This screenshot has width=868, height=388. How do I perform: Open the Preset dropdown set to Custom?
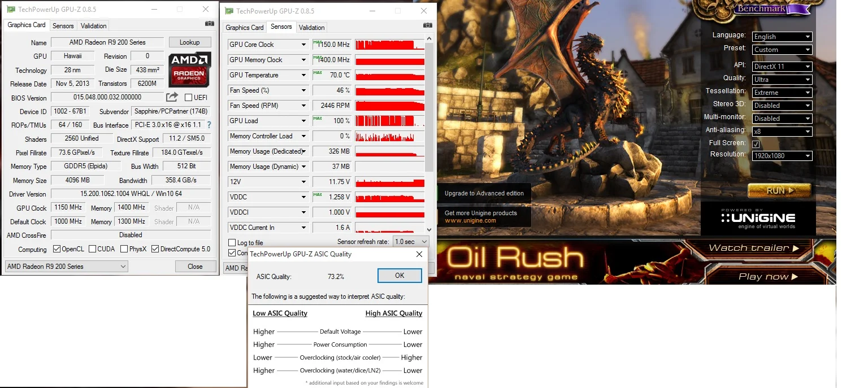(782, 50)
